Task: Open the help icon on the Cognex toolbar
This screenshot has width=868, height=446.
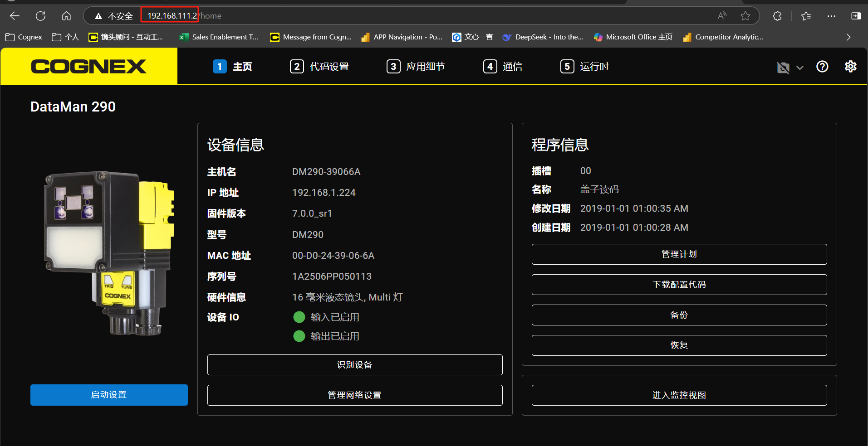Action: (x=822, y=67)
